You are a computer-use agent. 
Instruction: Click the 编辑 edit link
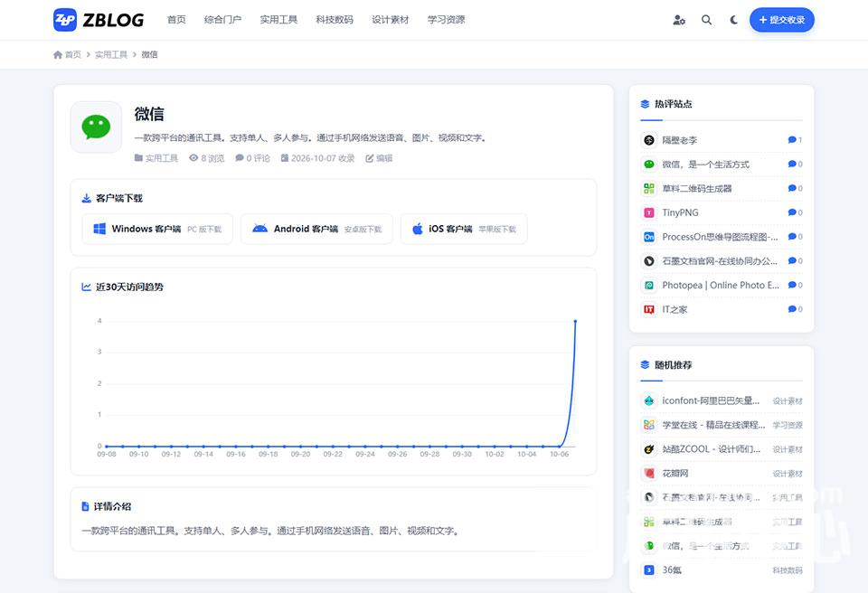tap(379, 158)
